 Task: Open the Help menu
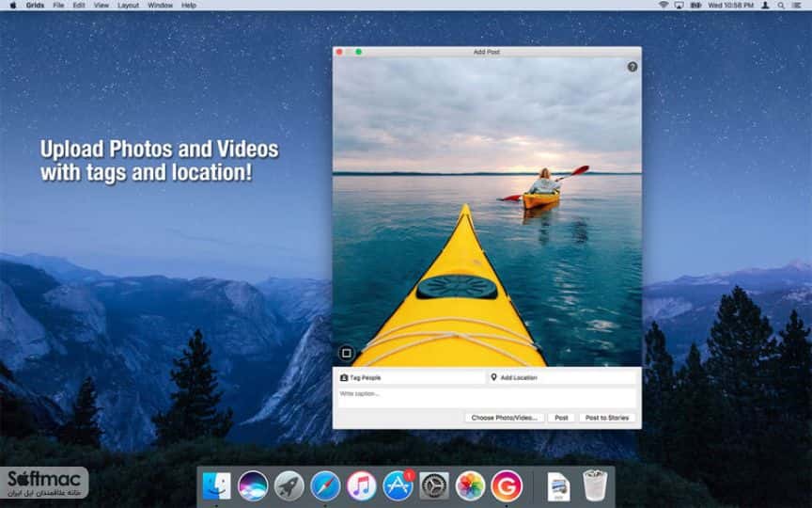pyautogui.click(x=189, y=6)
